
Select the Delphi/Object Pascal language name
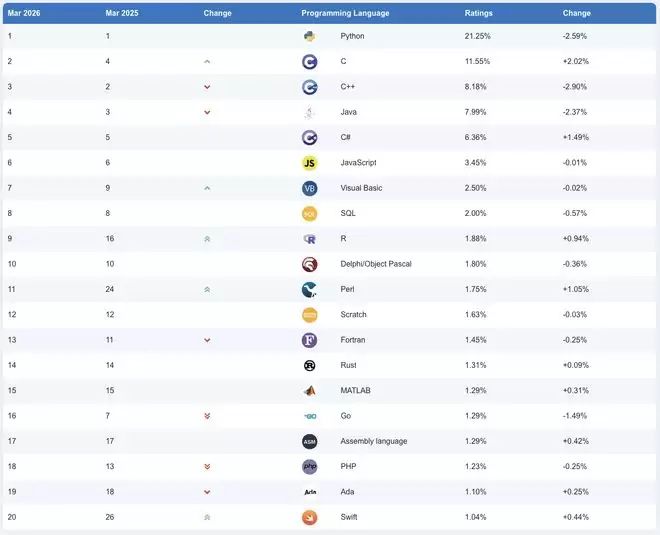[x=376, y=264]
